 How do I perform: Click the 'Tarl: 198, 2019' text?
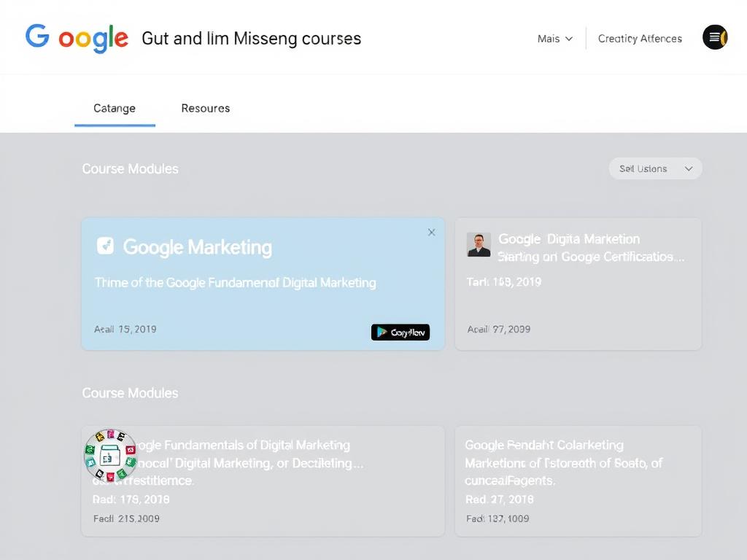(x=504, y=282)
